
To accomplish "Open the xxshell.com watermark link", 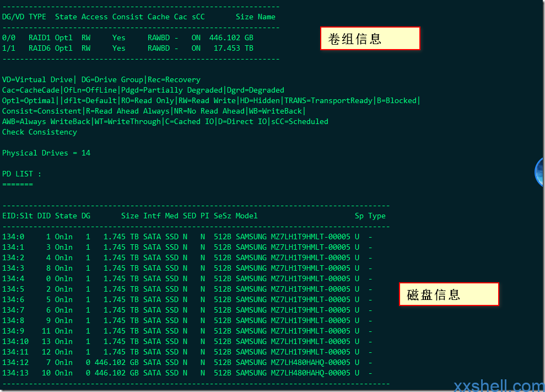I will (499, 386).
